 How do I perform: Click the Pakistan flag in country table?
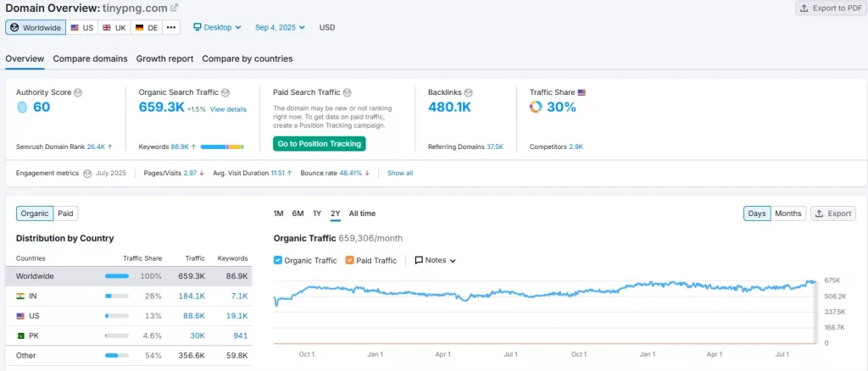(20, 335)
